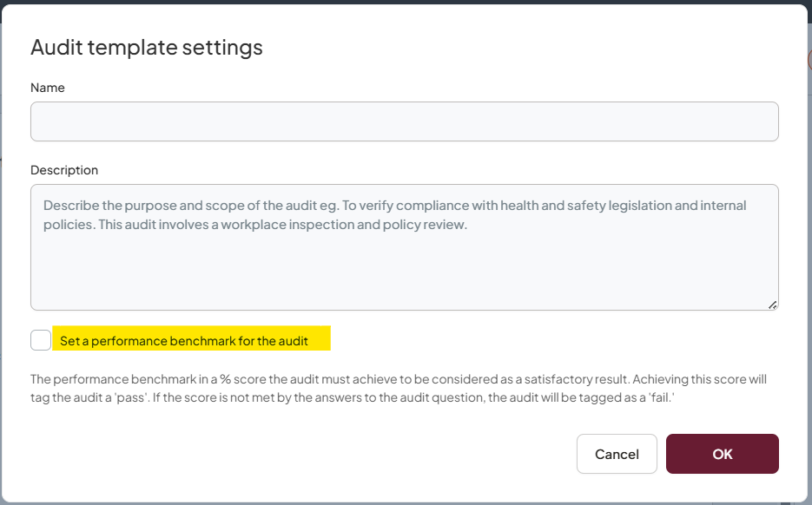This screenshot has width=812, height=505.
Task: Click the 'Name' field label
Action: click(48, 88)
